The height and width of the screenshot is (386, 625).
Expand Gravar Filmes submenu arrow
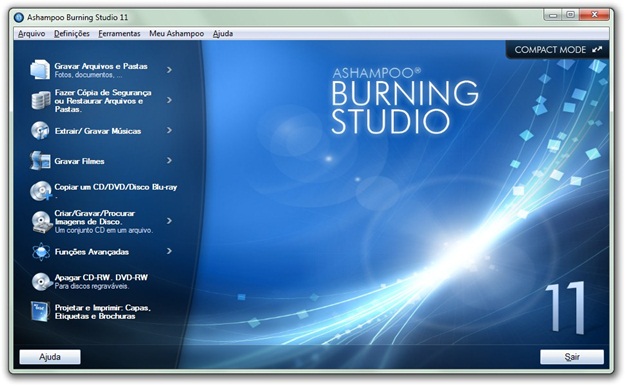click(x=169, y=161)
